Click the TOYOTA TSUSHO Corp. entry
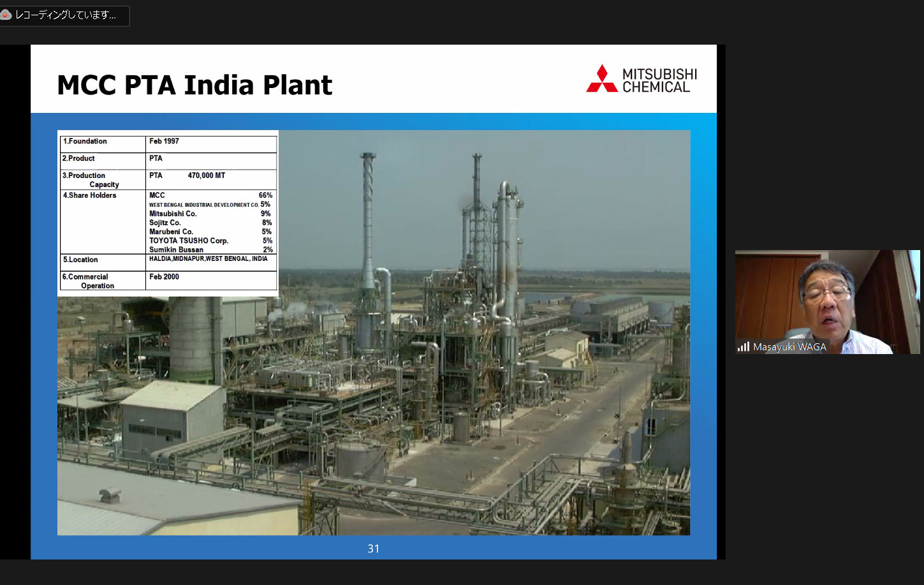The width and height of the screenshot is (924, 585). [210, 241]
